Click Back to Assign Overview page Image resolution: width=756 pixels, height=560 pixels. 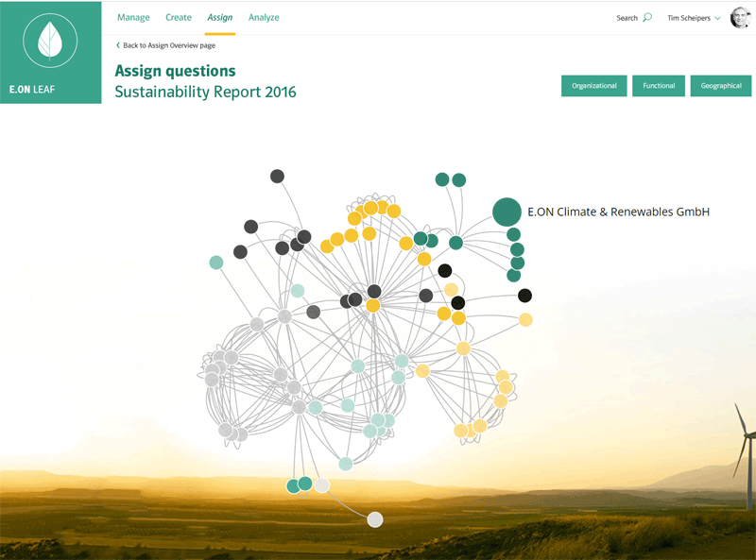pos(167,44)
